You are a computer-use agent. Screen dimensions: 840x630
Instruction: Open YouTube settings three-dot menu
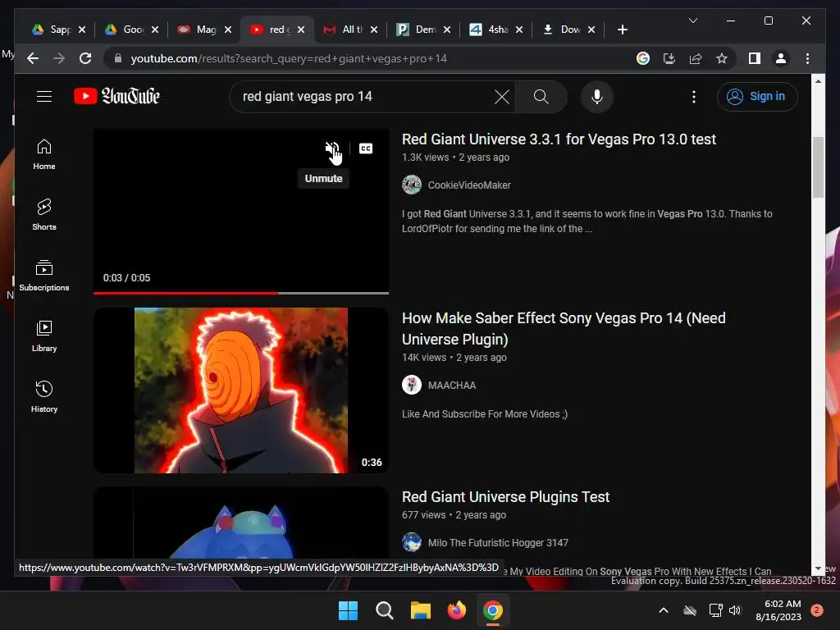pyautogui.click(x=694, y=97)
